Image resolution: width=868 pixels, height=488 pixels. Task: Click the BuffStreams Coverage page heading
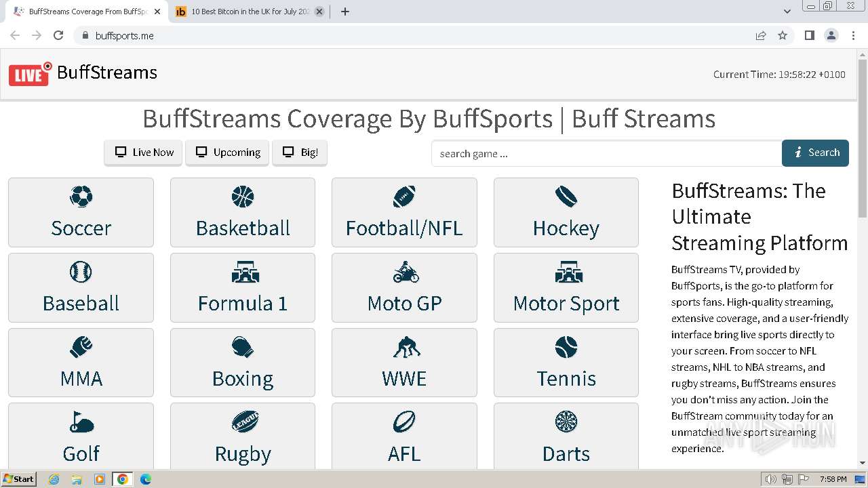[429, 119]
